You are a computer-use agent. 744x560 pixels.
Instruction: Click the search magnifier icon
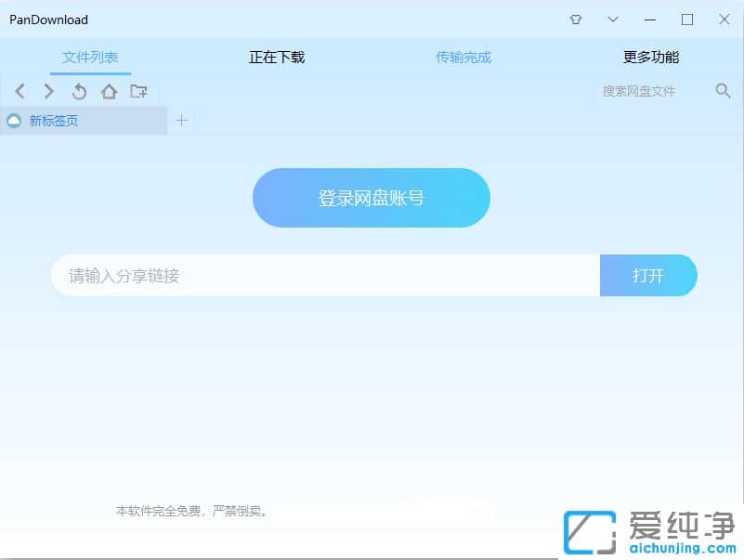[x=724, y=91]
